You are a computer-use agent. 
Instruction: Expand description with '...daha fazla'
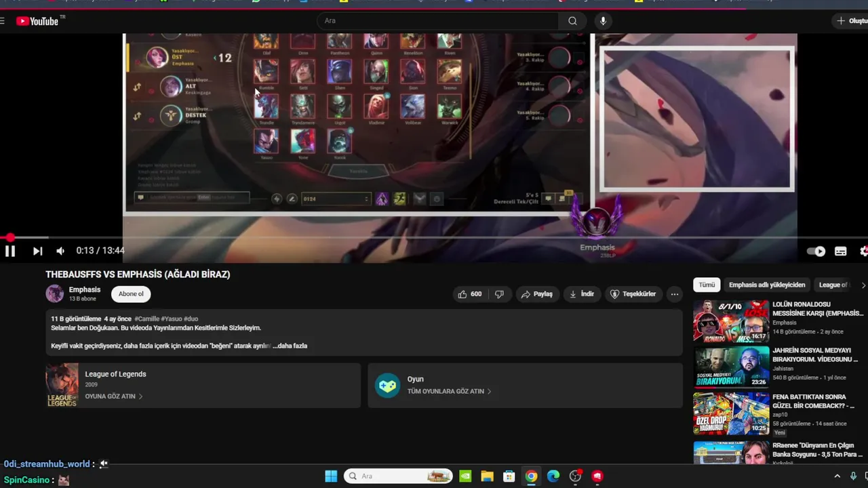point(290,346)
